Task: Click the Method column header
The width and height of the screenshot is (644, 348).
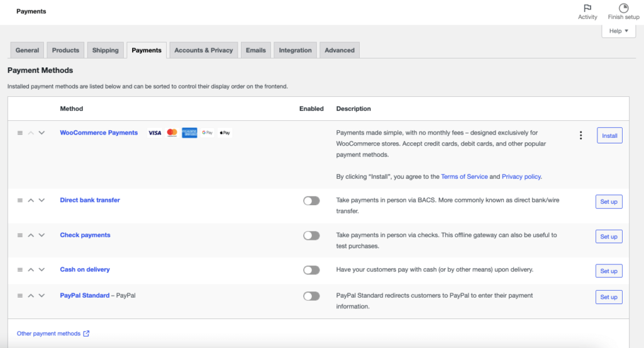Action: point(72,108)
